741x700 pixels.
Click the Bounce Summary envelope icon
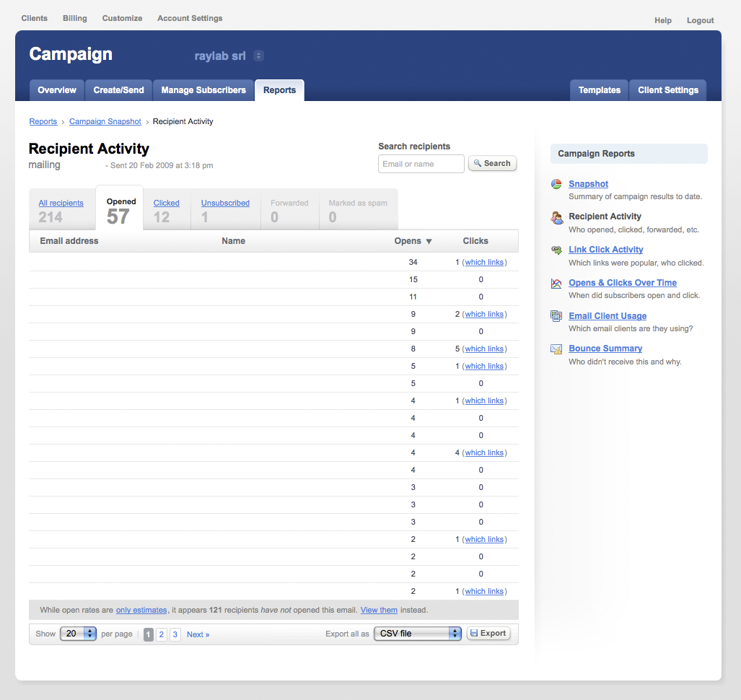click(x=556, y=349)
